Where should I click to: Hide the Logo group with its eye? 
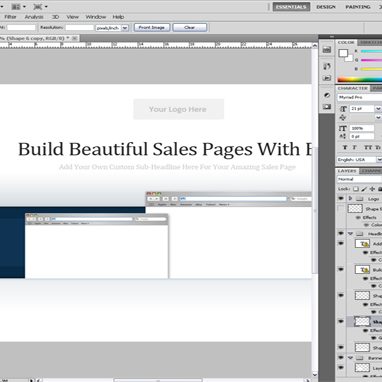[341, 198]
